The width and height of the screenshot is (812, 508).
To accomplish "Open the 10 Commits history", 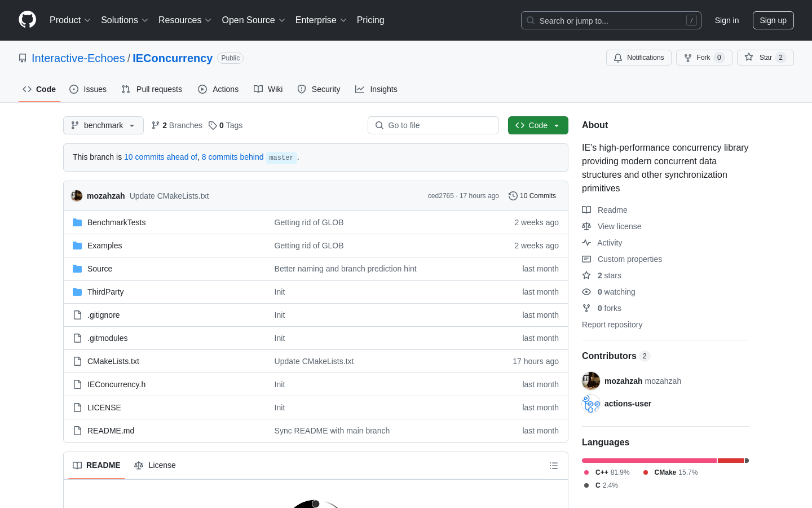I will click(532, 196).
